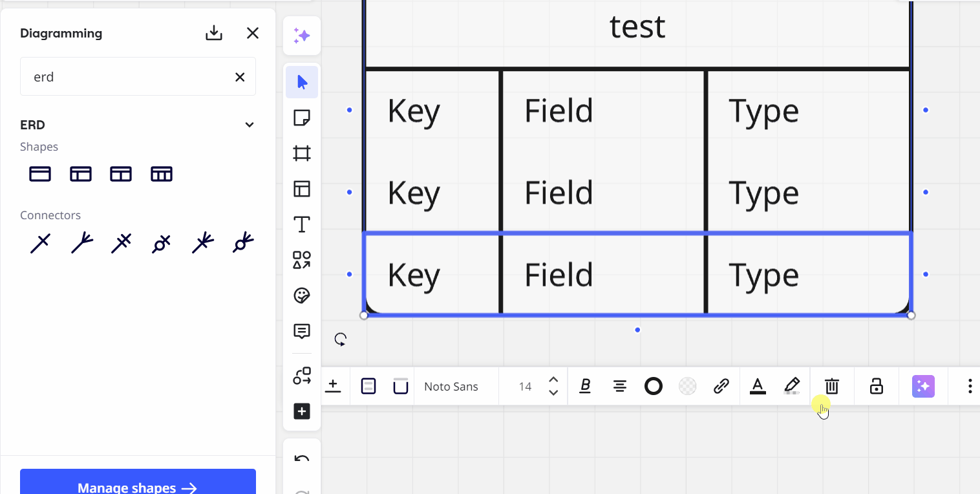Click the bottom-left resize handle circle
Image resolution: width=980 pixels, height=494 pixels.
[364, 315]
